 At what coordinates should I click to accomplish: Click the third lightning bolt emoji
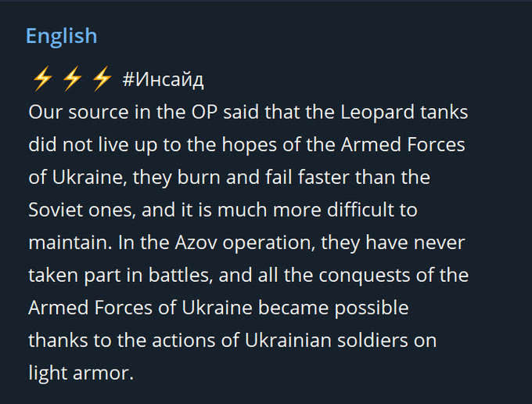pyautogui.click(x=102, y=78)
